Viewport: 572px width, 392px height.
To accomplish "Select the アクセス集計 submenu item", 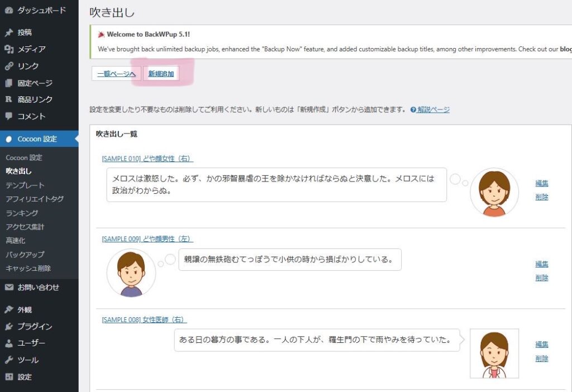I will [25, 227].
